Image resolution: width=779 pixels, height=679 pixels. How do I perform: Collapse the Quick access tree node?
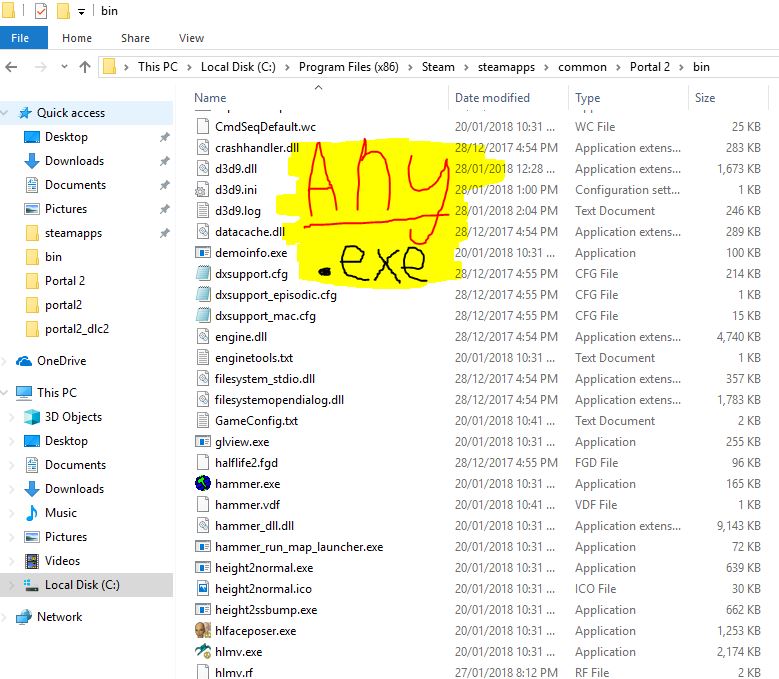point(5,113)
